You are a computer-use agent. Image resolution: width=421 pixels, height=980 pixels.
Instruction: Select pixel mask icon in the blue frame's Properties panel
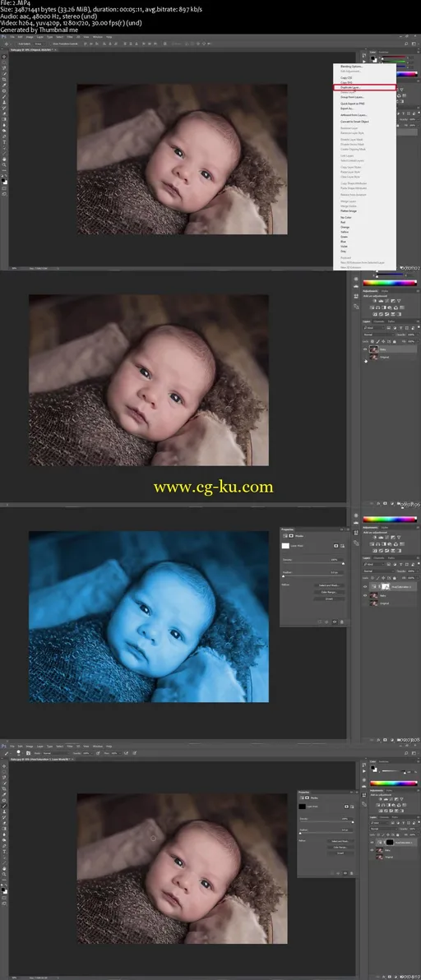coord(336,546)
